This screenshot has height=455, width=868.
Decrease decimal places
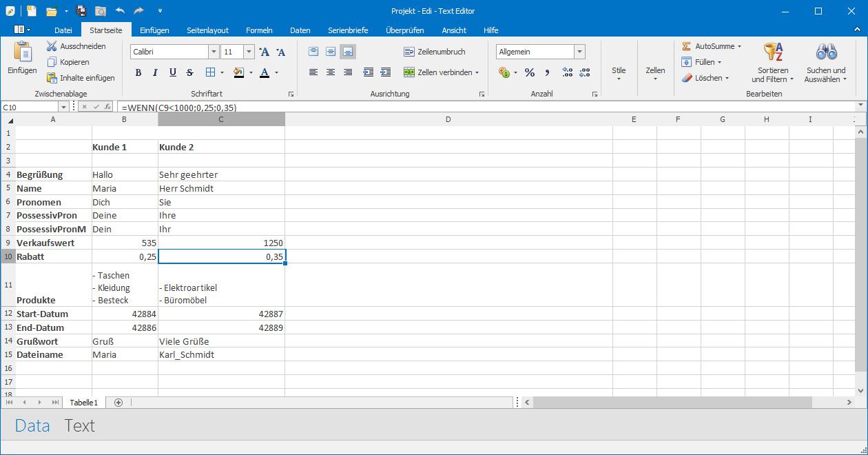pos(585,72)
